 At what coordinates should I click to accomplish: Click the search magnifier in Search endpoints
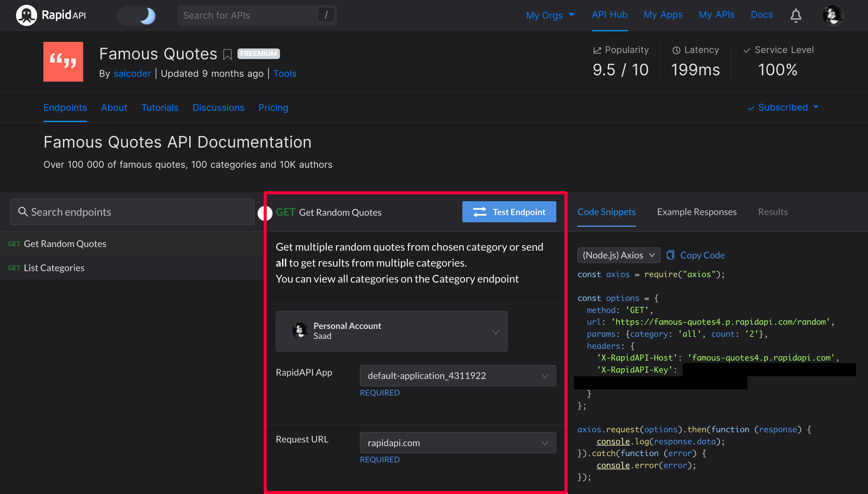tap(23, 212)
